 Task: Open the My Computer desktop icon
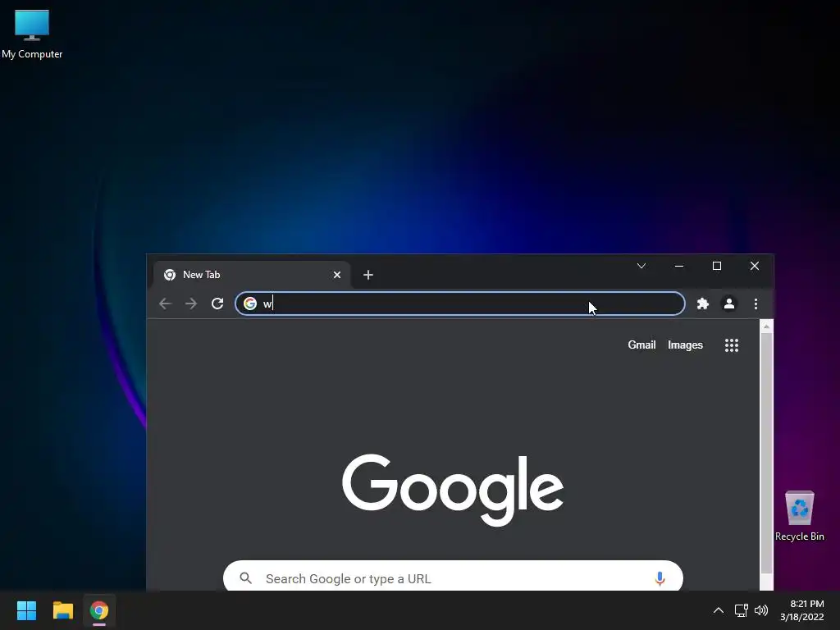click(x=32, y=33)
